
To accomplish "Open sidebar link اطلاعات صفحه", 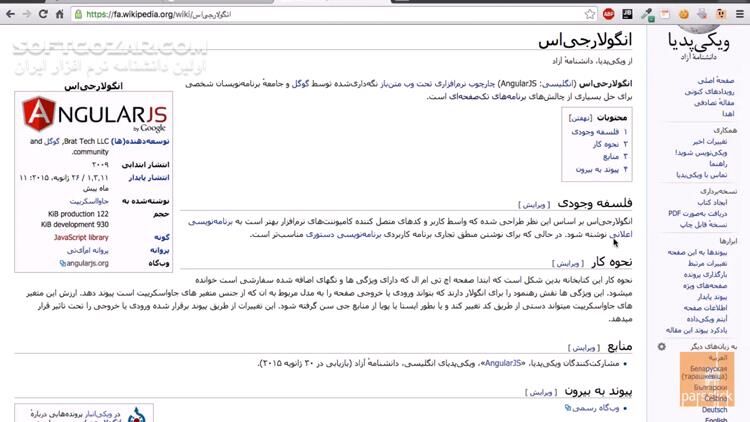I will tap(705, 308).
